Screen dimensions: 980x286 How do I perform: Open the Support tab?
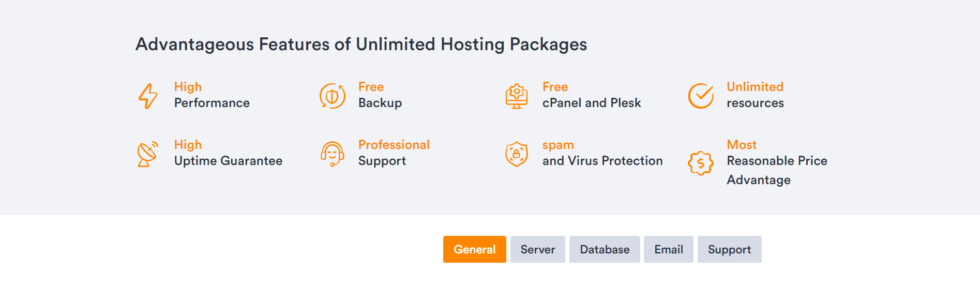point(729,249)
